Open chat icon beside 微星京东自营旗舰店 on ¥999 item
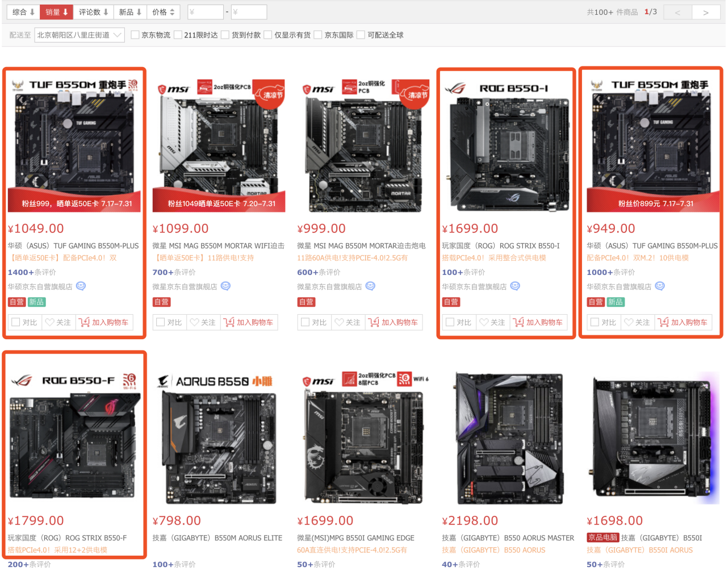 click(370, 286)
